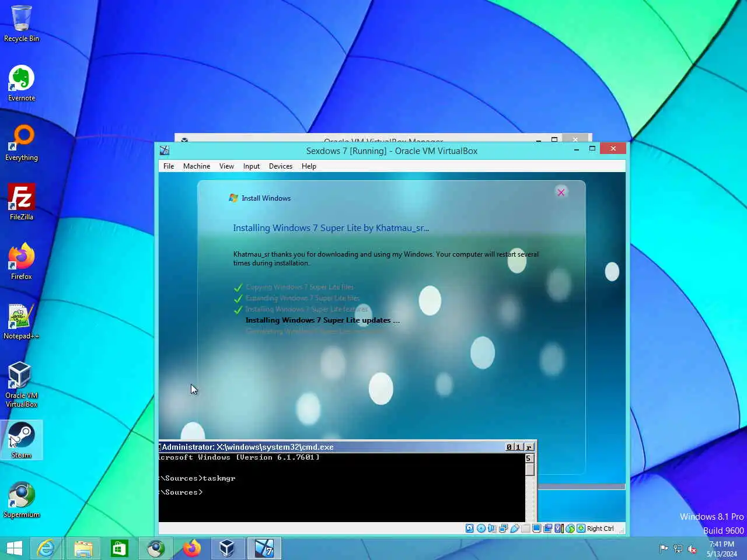Select the Supermium desktop shortcut
This screenshot has width=747, height=560.
point(22,500)
